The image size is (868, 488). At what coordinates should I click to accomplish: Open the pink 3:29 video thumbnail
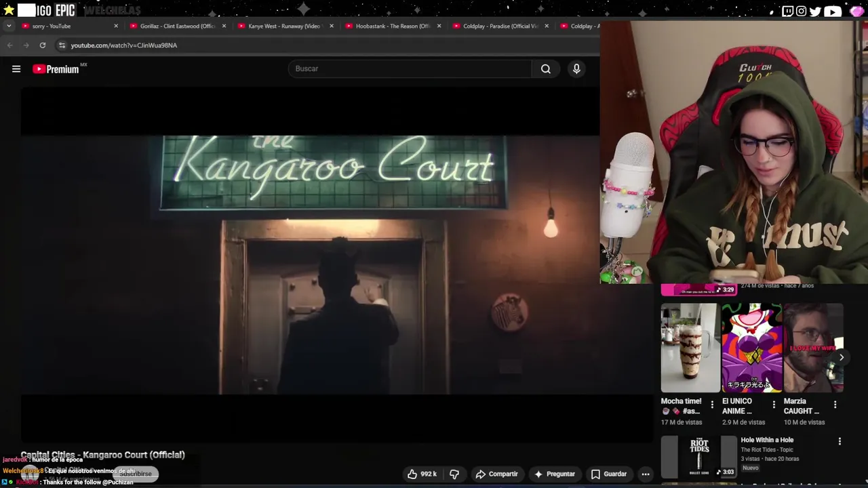pyautogui.click(x=698, y=290)
